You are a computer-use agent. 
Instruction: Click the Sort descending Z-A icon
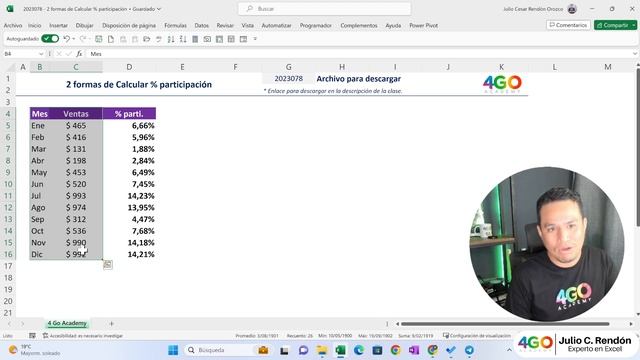(183, 39)
